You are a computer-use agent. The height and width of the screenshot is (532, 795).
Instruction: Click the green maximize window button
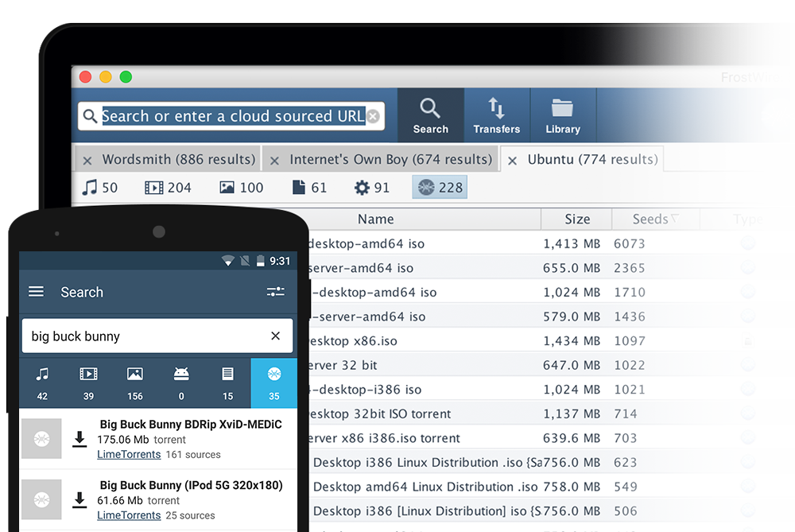point(126,77)
